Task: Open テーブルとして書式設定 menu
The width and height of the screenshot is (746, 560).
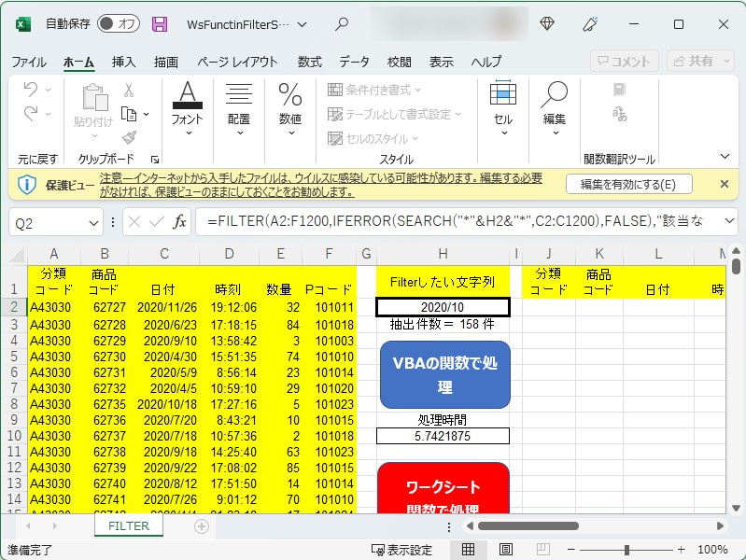Action: coord(394,114)
